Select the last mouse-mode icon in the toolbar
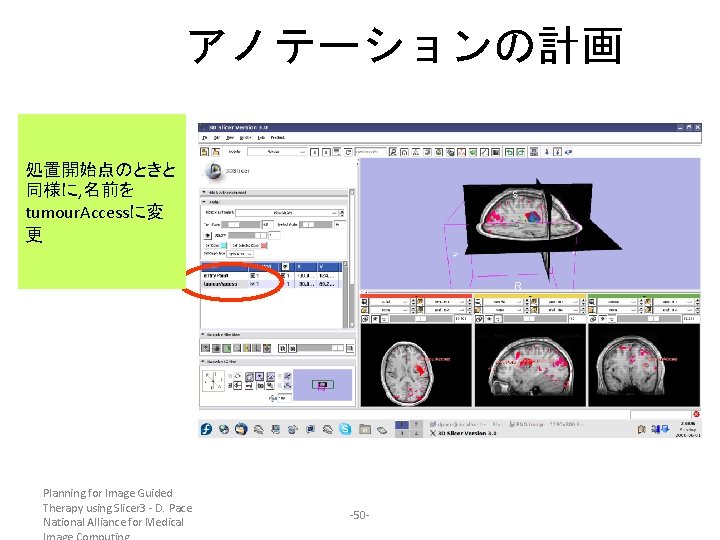 click(568, 152)
